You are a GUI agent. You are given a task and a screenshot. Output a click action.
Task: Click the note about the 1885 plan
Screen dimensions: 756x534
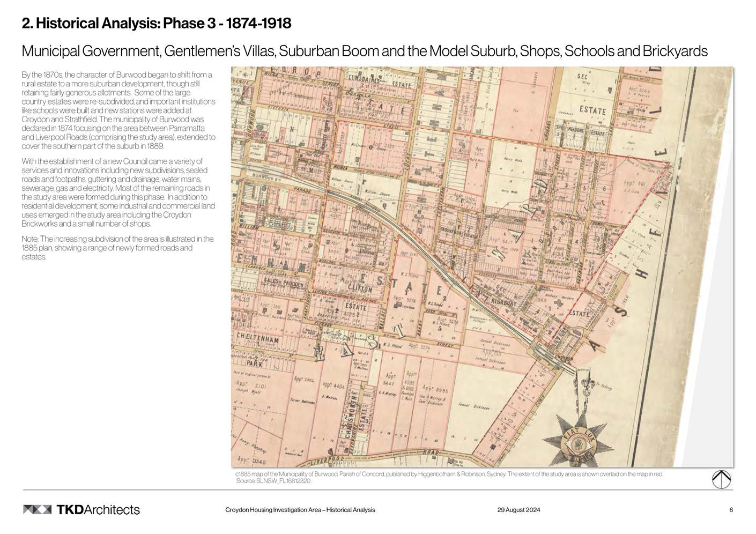click(x=117, y=248)
